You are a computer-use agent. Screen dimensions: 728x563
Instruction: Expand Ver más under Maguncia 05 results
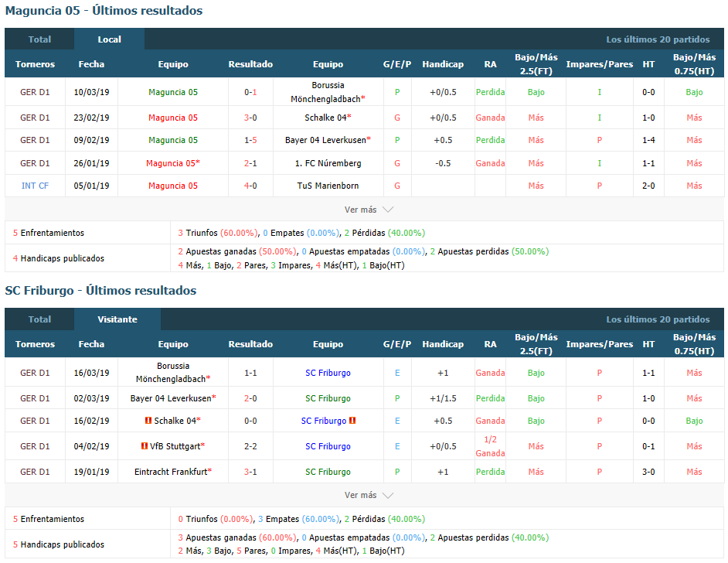tap(369, 210)
